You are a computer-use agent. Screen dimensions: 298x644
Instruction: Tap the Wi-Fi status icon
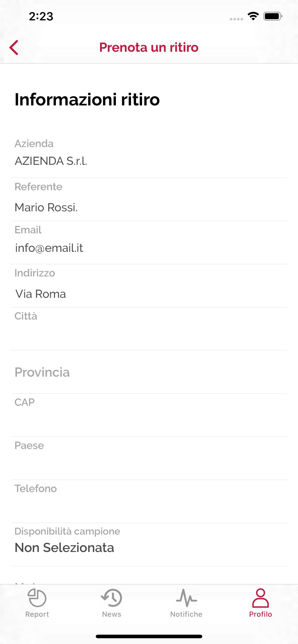pos(253,16)
